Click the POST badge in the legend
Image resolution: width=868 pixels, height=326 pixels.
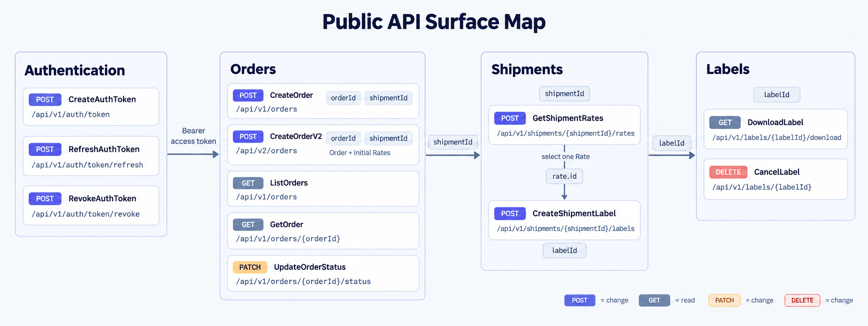580,301
